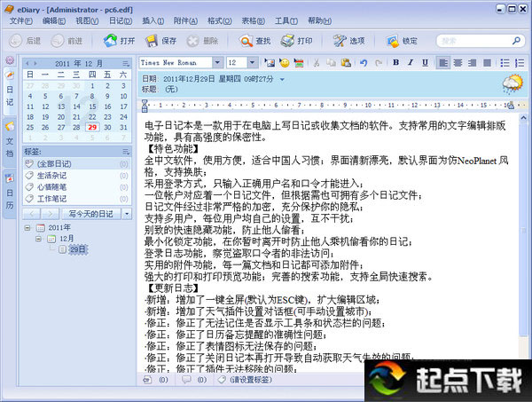The width and height of the screenshot is (532, 402).
Task: Select December 29 in the calendar
Action: coord(92,127)
